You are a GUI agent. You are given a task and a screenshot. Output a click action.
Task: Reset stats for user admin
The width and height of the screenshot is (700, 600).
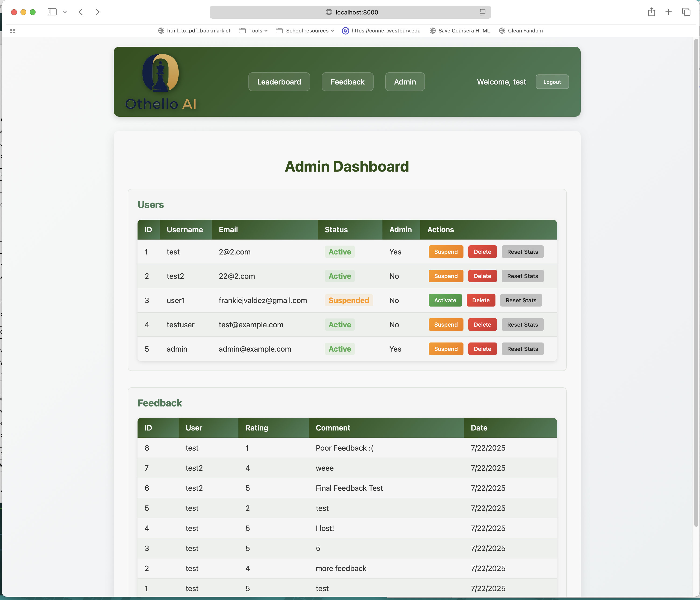(x=522, y=349)
